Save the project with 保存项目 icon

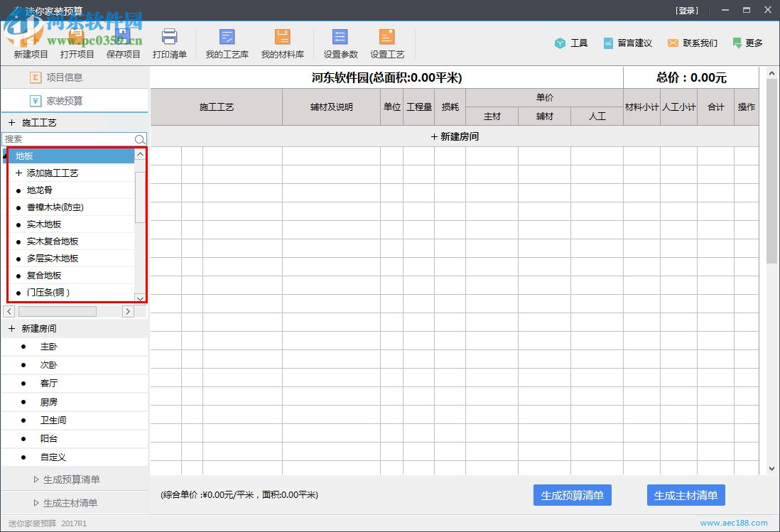pyautogui.click(x=123, y=43)
